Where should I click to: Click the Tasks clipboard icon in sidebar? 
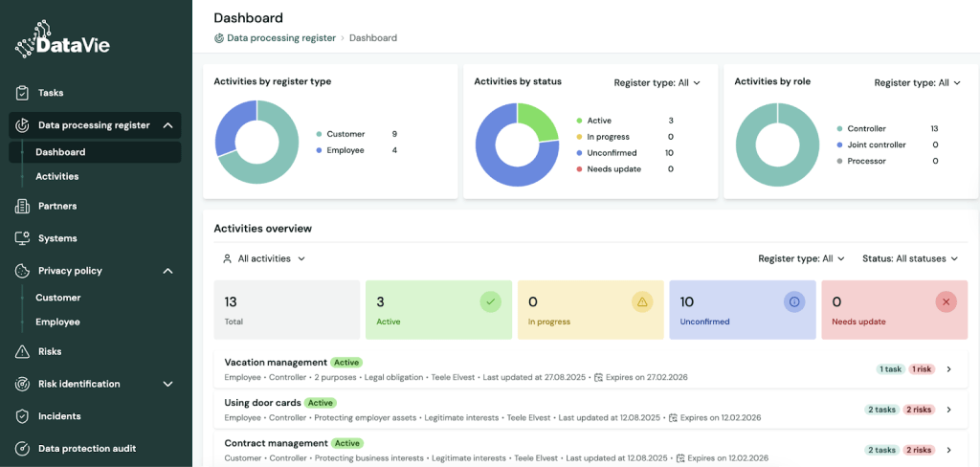pos(23,93)
